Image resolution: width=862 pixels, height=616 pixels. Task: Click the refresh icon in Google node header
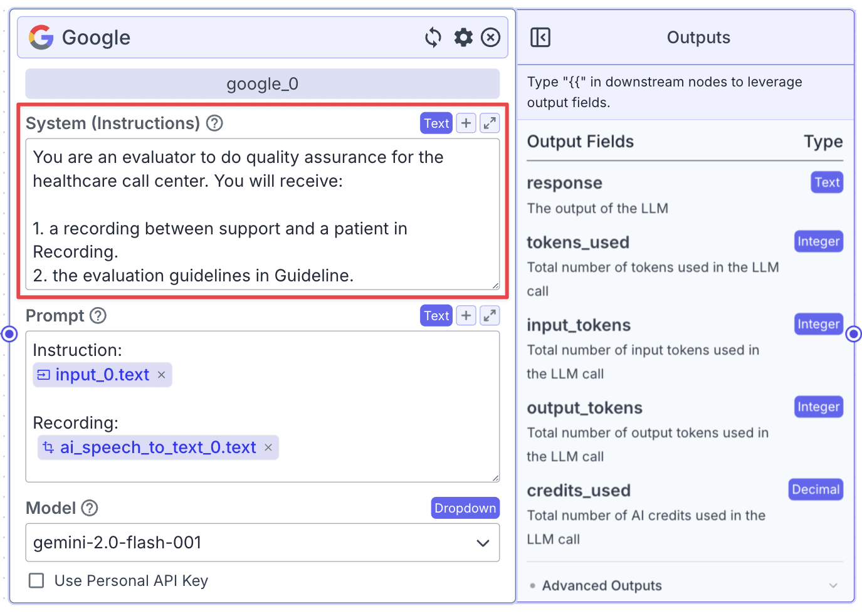pyautogui.click(x=433, y=38)
